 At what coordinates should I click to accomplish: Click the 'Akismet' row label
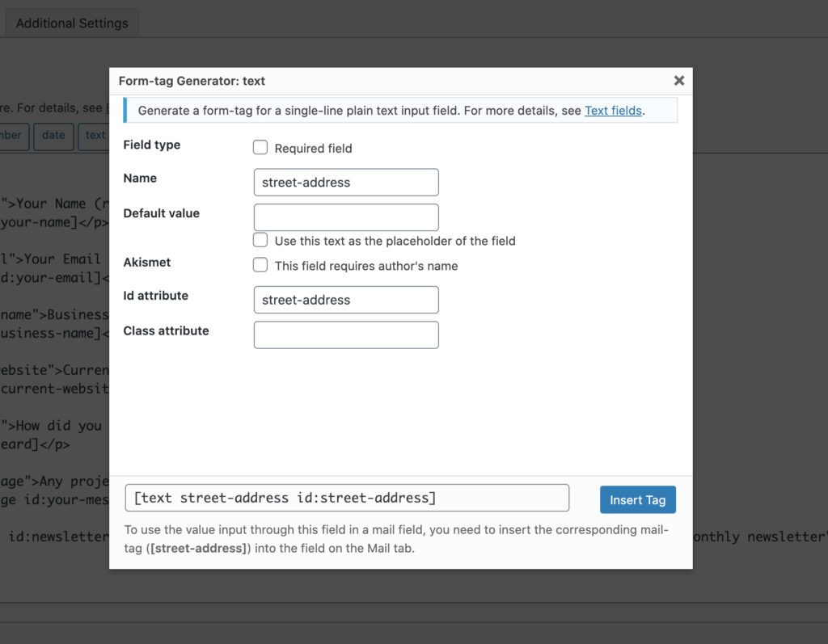(x=147, y=263)
